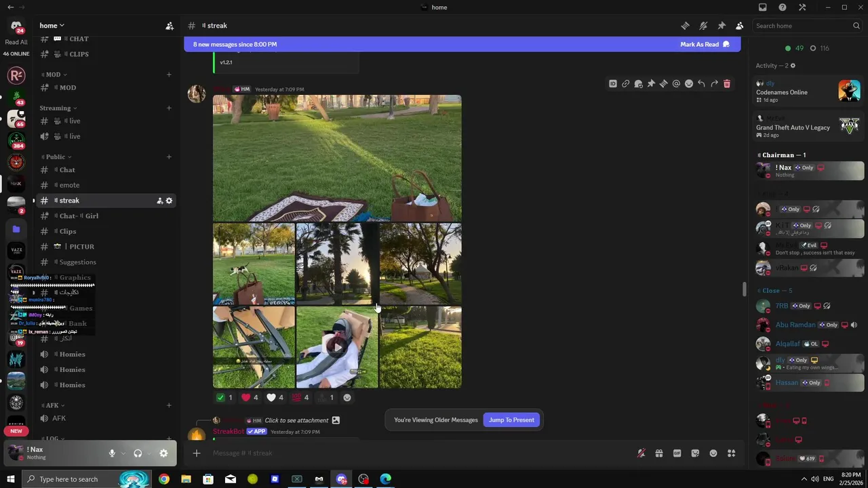
Task: Pin the message from the hover toolbar
Action: (651, 84)
